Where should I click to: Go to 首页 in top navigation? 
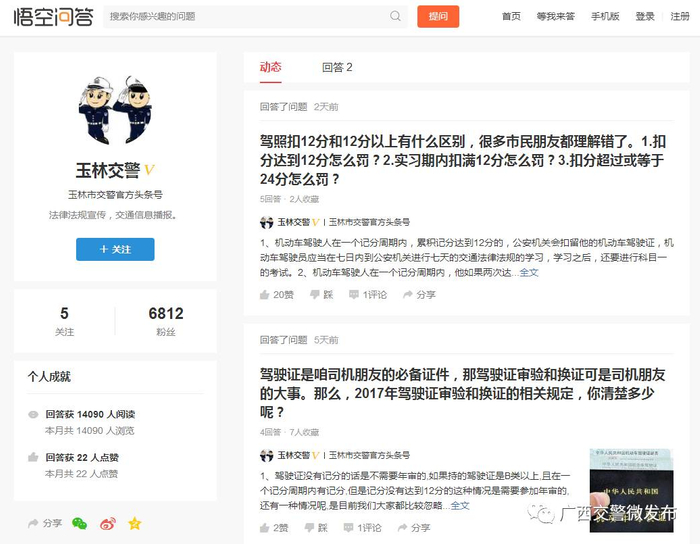511,17
